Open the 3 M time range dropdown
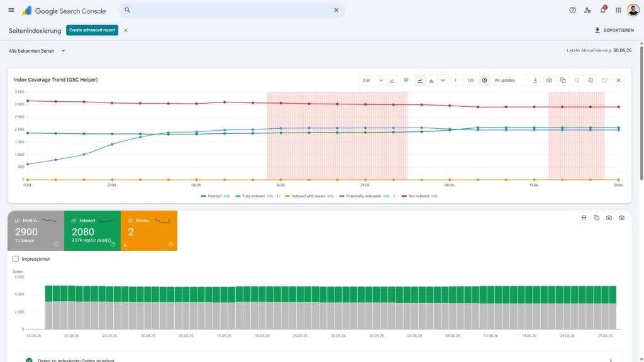The image size is (644, 362). tap(371, 80)
